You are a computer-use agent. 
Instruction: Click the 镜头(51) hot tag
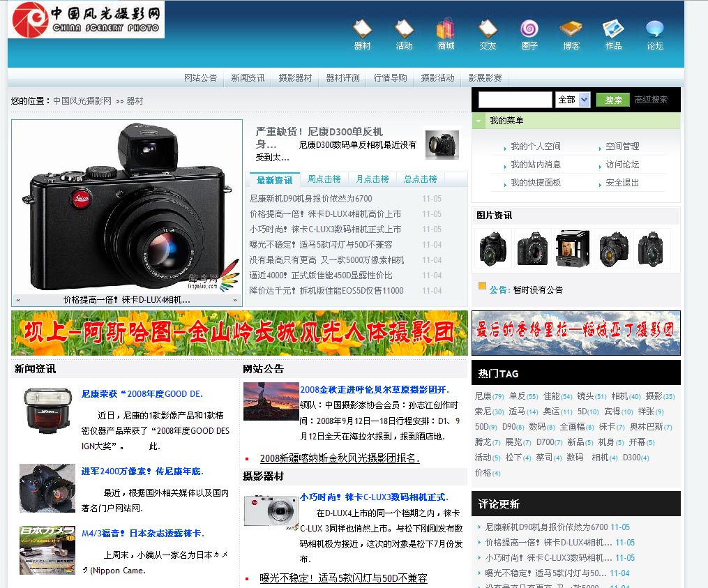(x=592, y=396)
